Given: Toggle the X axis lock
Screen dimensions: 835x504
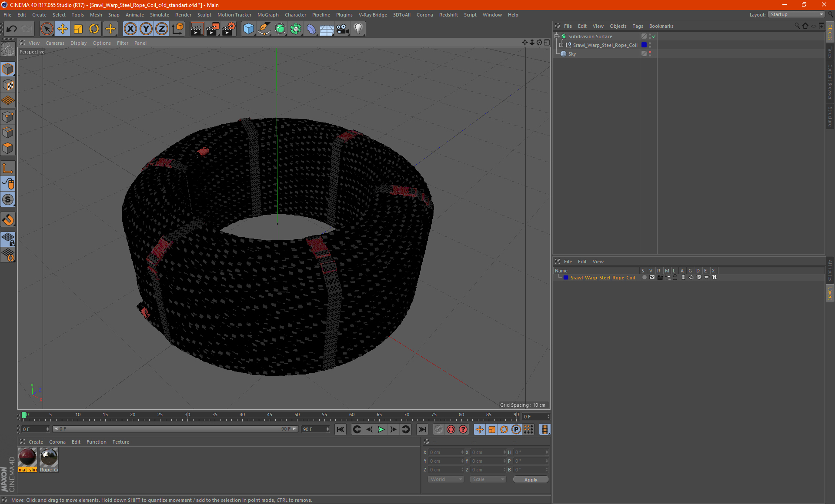Looking at the screenshot, I should pyautogui.click(x=130, y=29).
